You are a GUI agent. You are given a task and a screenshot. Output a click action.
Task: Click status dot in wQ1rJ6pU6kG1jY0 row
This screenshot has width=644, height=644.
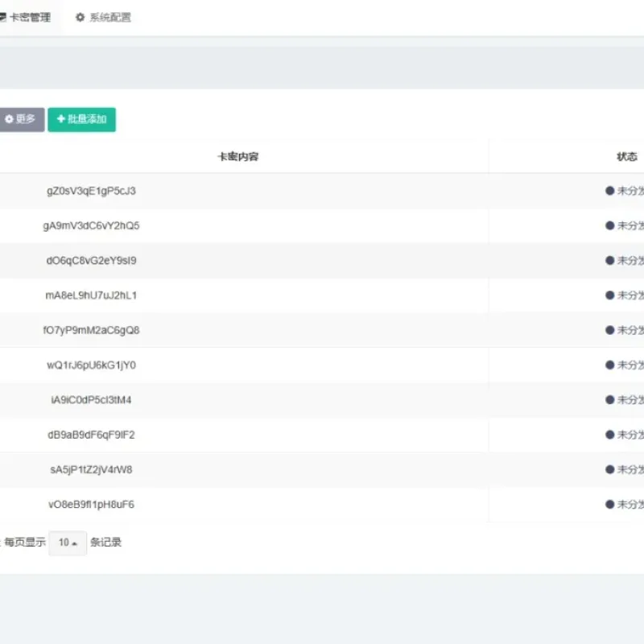coord(610,365)
